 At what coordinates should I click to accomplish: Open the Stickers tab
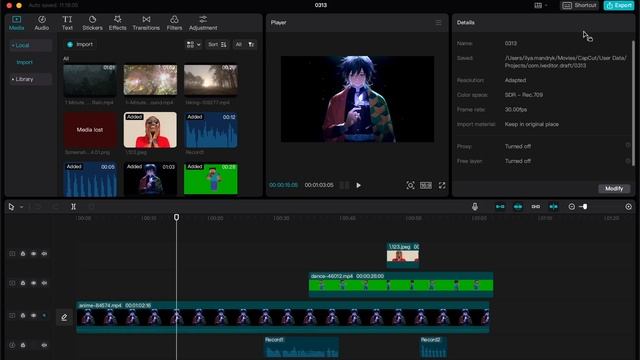tap(93, 23)
